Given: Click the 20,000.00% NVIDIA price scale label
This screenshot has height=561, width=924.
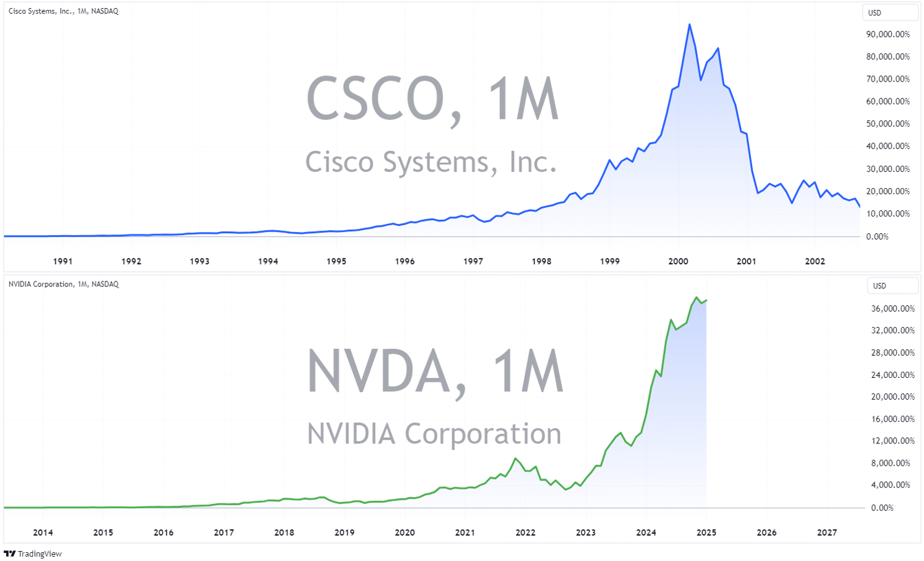Looking at the screenshot, I should point(892,396).
